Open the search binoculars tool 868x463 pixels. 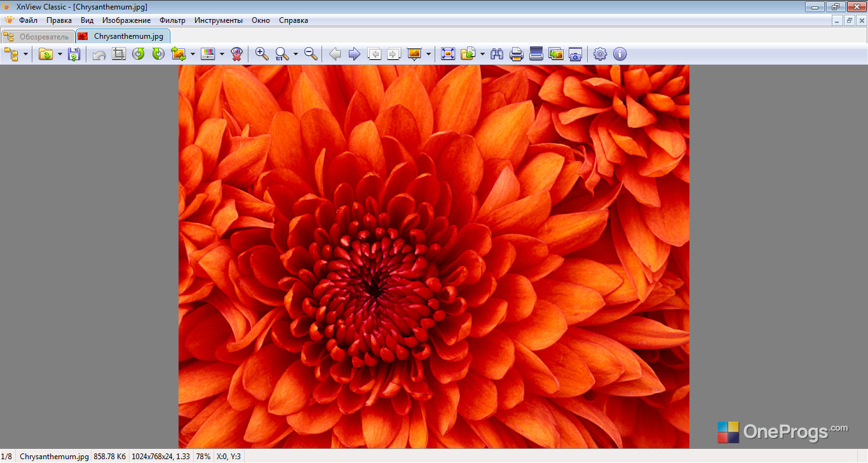[x=497, y=54]
